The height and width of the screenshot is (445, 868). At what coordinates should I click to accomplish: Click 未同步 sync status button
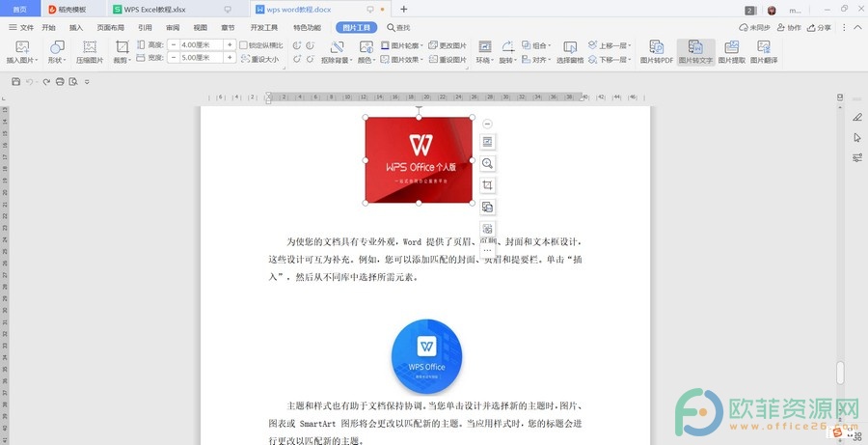click(754, 27)
